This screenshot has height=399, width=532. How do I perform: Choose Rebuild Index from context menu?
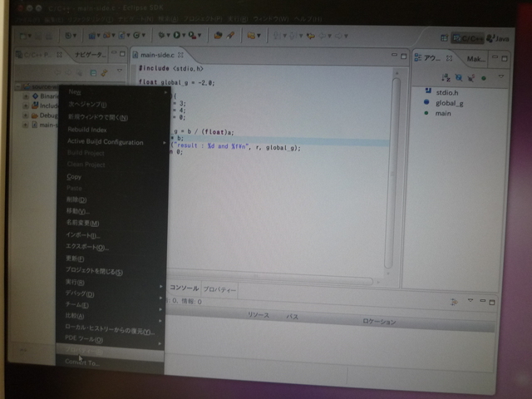pyautogui.click(x=86, y=130)
